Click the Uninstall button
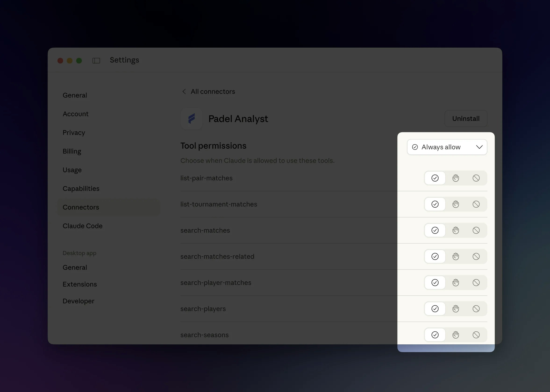550x392 pixels. (x=466, y=119)
